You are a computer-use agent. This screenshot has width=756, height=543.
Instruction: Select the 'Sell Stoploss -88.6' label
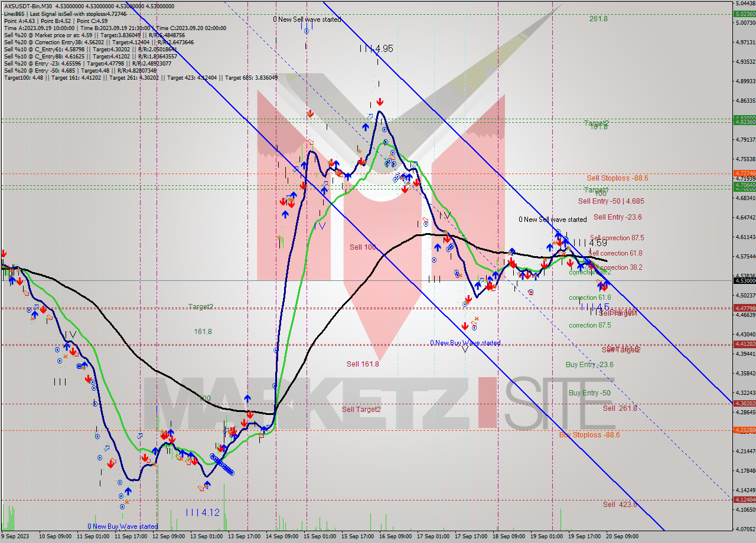click(x=617, y=178)
